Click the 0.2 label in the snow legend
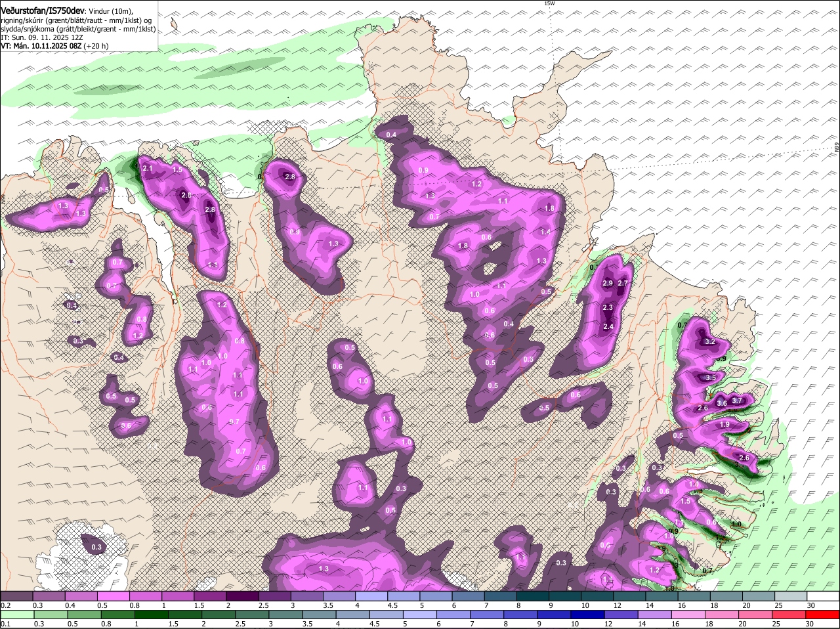 pyautogui.click(x=5, y=605)
